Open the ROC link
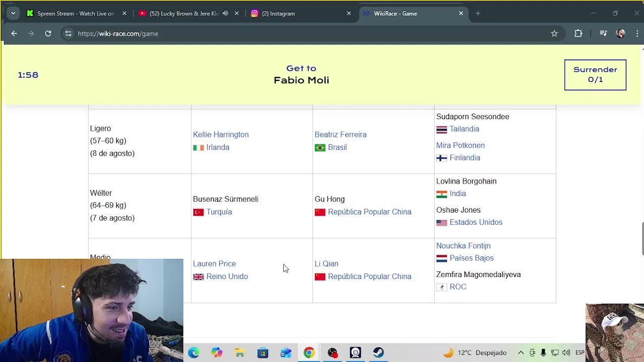The width and height of the screenshot is (644, 362). coord(458,287)
